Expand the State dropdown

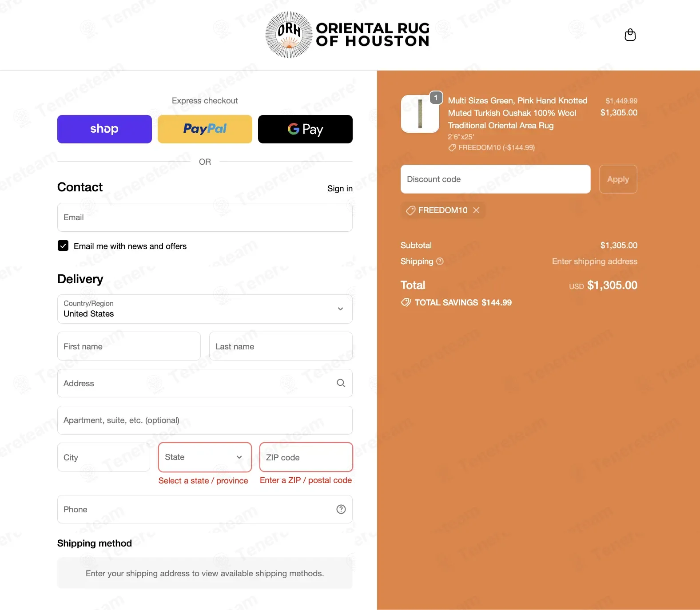pyautogui.click(x=205, y=457)
